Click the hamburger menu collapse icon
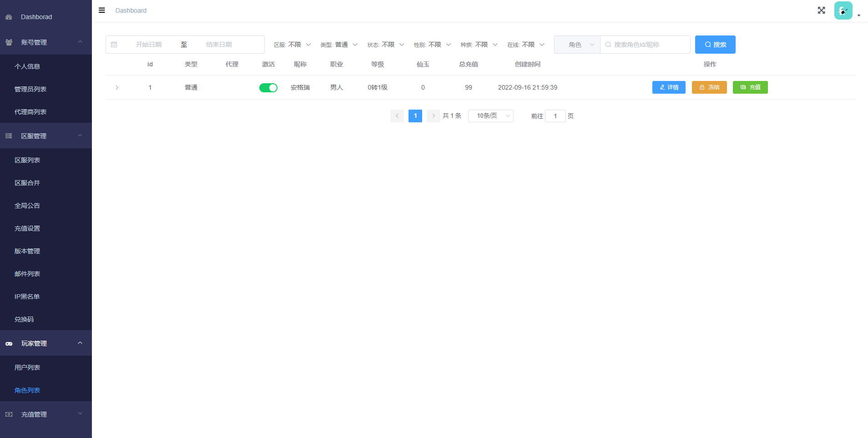Image resolution: width=868 pixels, height=438 pixels. 102,10
